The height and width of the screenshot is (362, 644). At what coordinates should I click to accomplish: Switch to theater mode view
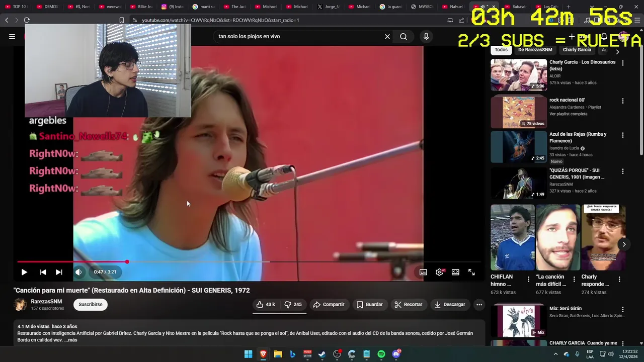pyautogui.click(x=455, y=272)
